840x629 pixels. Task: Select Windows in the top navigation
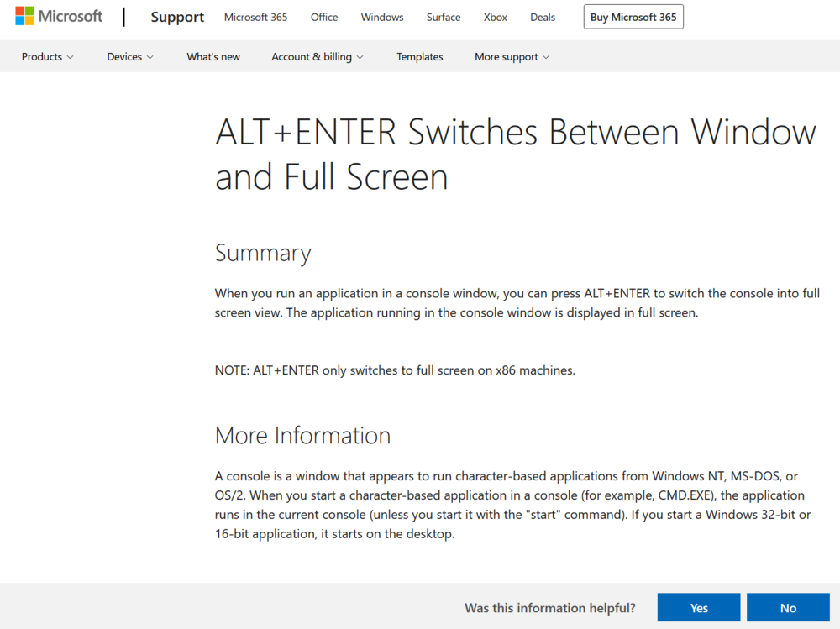click(x=382, y=17)
